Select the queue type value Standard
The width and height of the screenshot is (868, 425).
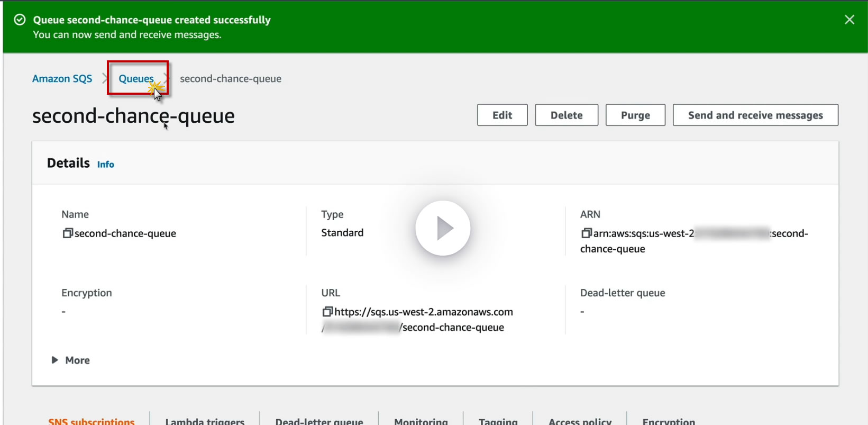pyautogui.click(x=342, y=233)
